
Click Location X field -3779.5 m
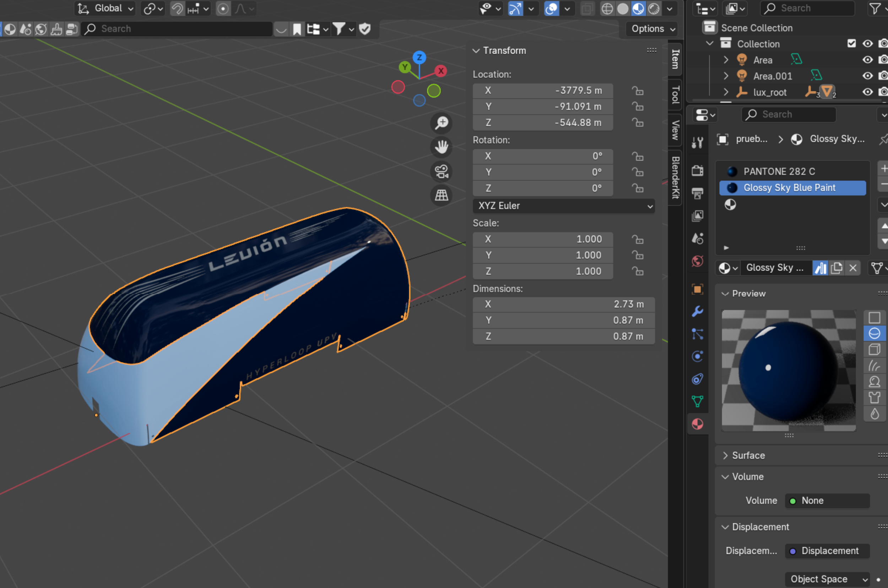[543, 91]
